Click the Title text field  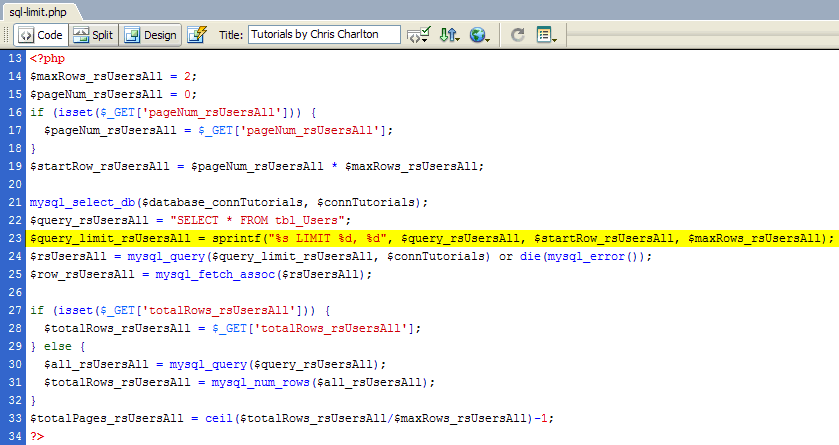(x=324, y=35)
